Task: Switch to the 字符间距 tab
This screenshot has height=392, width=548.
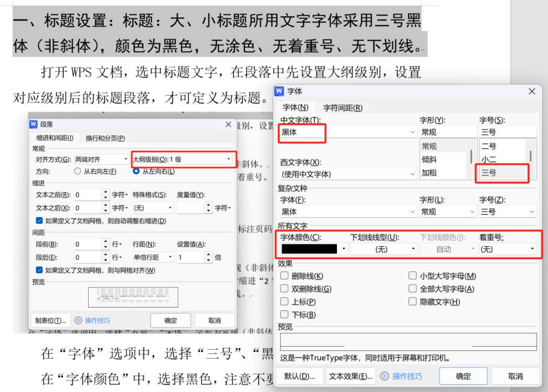Action: click(342, 107)
